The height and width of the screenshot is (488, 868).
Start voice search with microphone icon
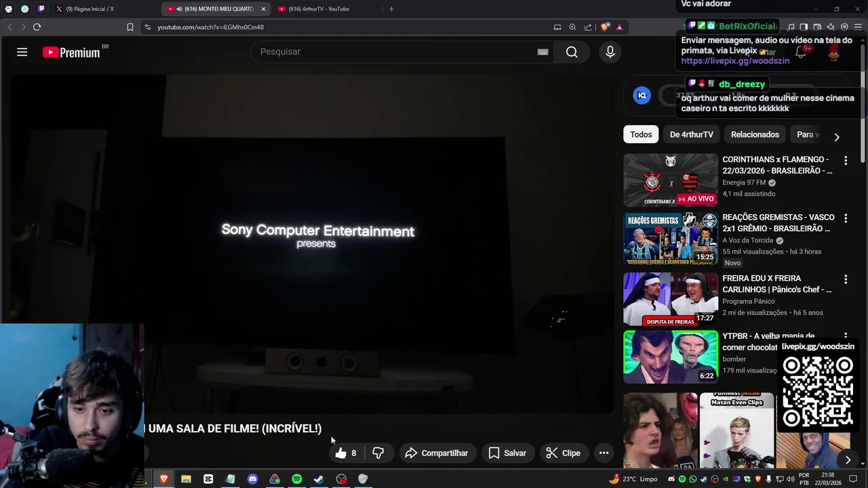pyautogui.click(x=610, y=52)
